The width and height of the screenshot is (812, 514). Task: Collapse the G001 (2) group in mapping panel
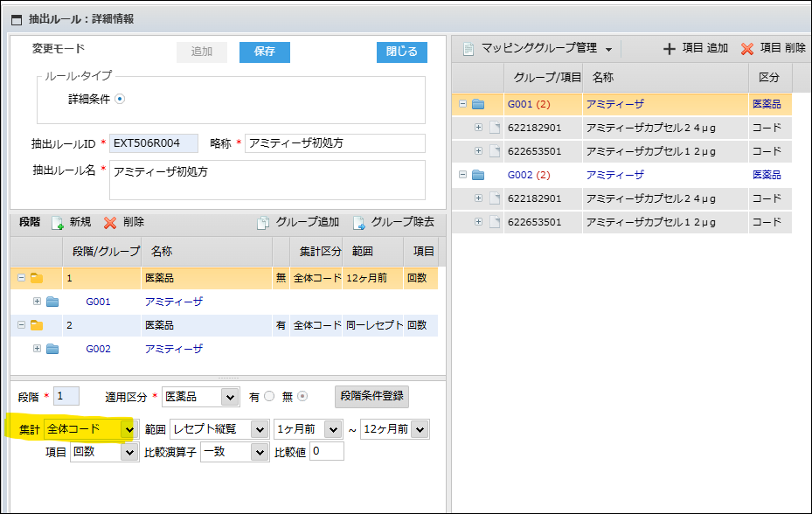pyautogui.click(x=462, y=104)
